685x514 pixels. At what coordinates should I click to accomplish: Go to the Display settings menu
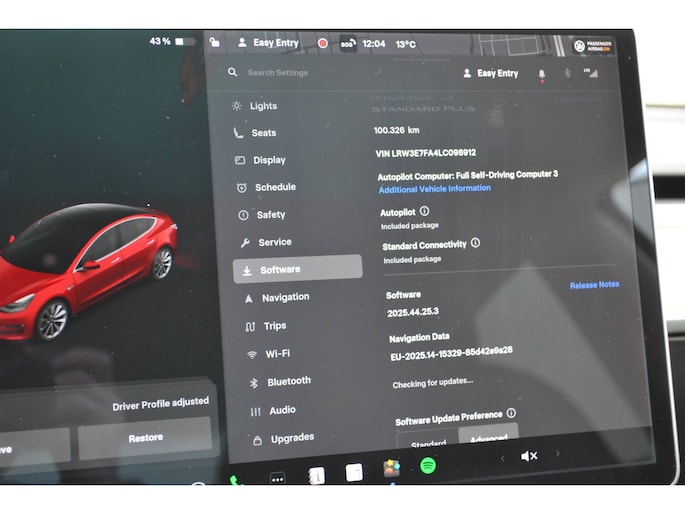[x=268, y=160]
